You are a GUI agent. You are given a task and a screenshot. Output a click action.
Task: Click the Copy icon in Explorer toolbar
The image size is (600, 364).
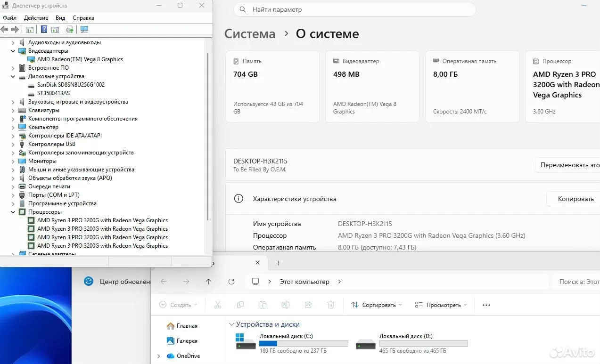[x=240, y=305]
